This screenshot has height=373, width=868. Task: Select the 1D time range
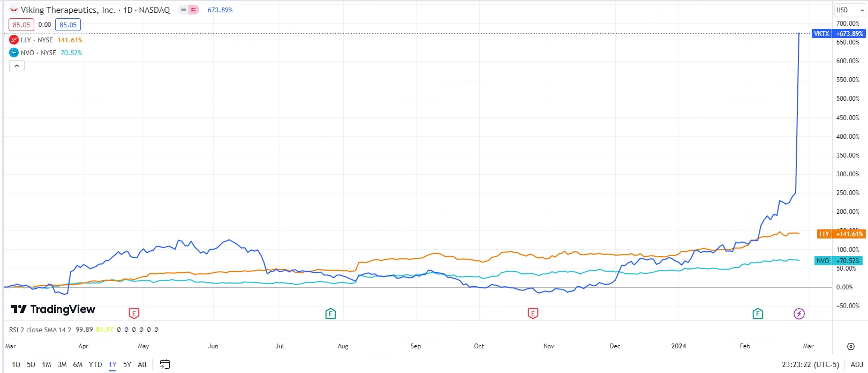pos(16,364)
